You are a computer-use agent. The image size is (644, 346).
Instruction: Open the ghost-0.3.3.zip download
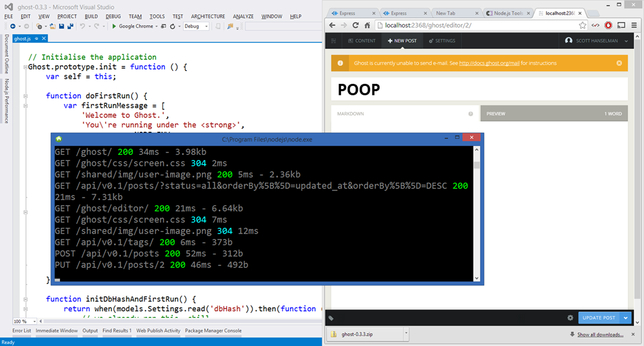click(365, 334)
